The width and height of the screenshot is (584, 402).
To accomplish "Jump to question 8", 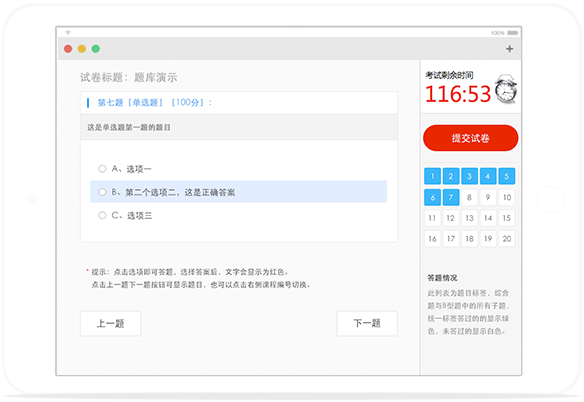I will tap(469, 197).
